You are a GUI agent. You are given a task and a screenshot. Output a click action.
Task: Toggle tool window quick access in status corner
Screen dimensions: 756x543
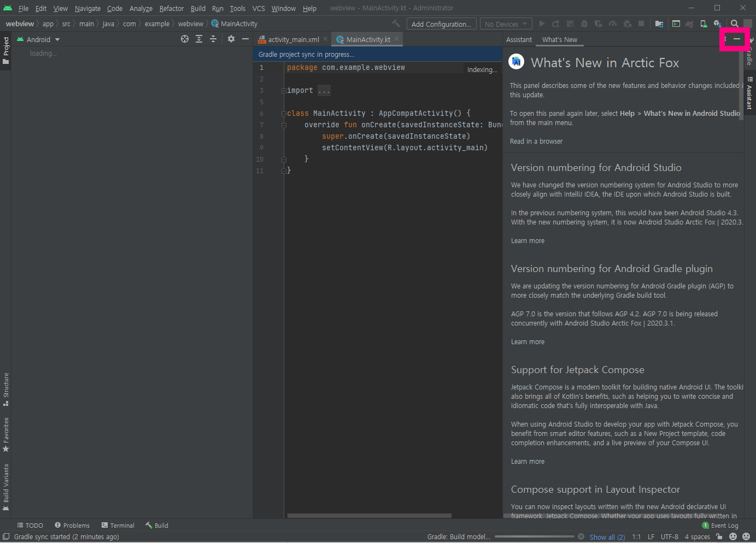[6, 536]
